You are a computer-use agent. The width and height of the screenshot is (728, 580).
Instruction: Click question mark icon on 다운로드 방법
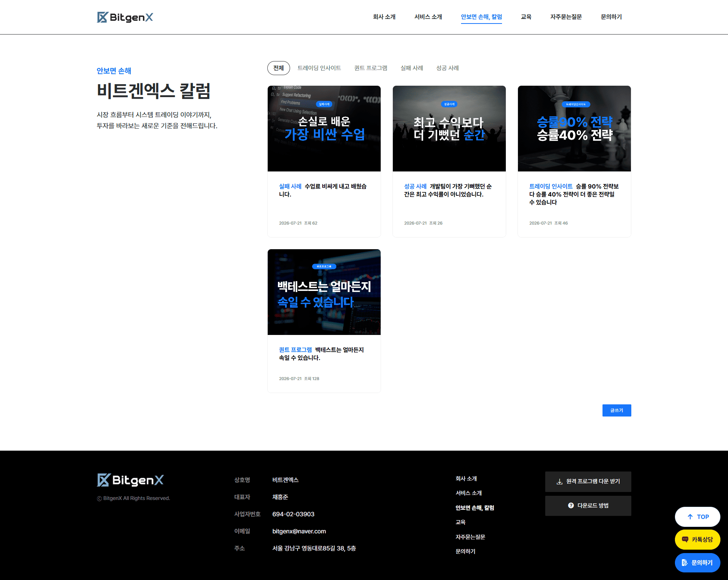pyautogui.click(x=571, y=505)
